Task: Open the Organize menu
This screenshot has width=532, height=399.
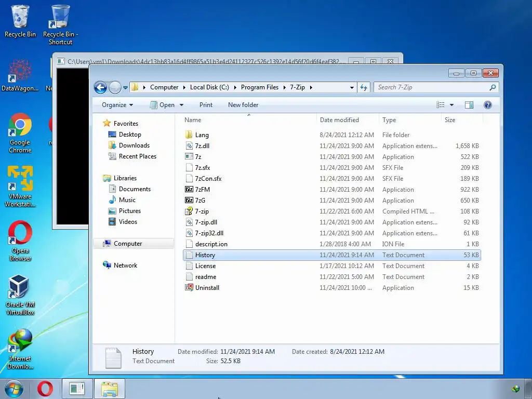Action: click(x=117, y=105)
